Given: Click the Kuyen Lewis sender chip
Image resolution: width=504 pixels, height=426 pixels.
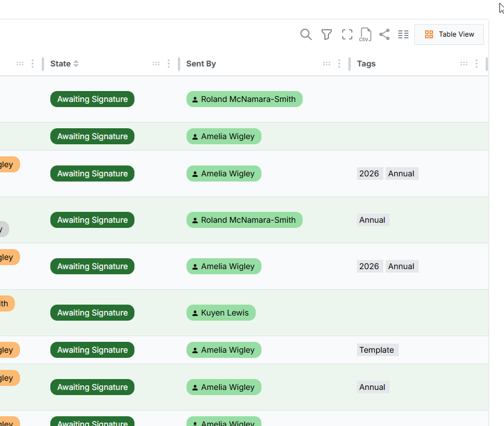Looking at the screenshot, I should coord(221,313).
